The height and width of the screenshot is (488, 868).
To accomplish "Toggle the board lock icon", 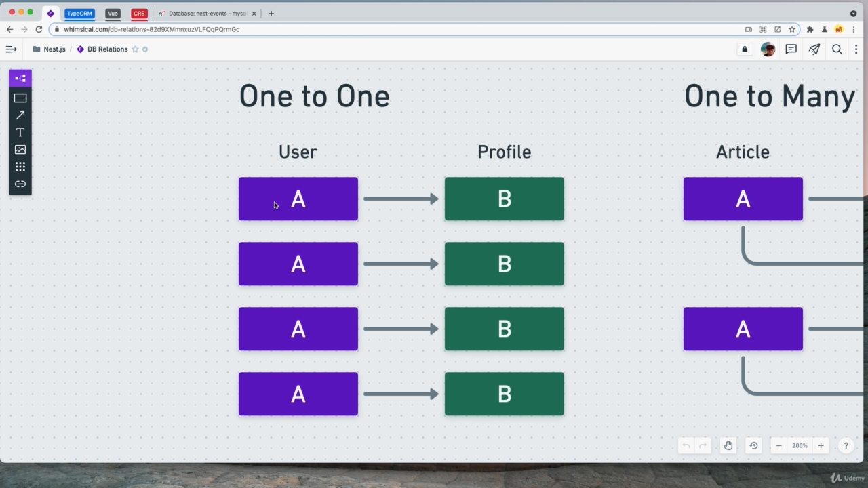I will (x=745, y=49).
